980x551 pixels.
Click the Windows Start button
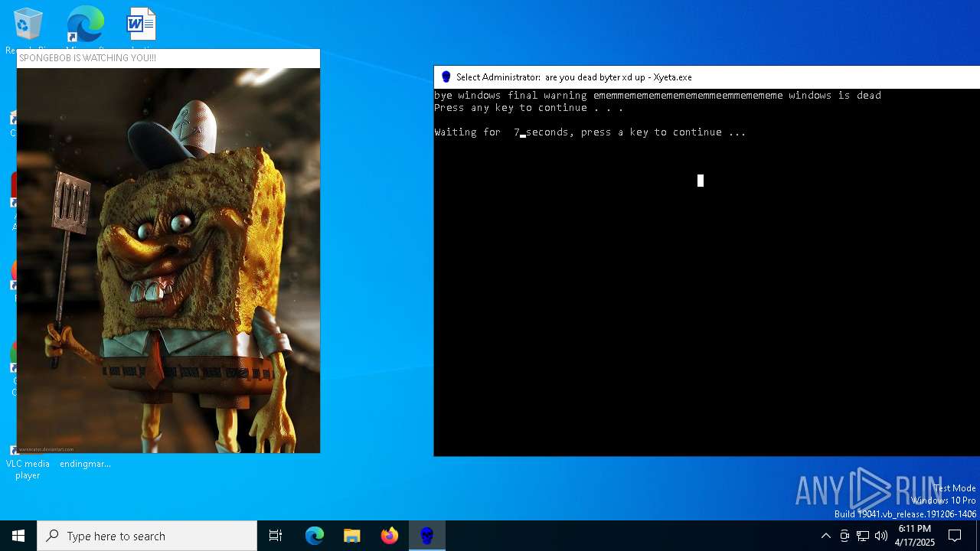[18, 536]
